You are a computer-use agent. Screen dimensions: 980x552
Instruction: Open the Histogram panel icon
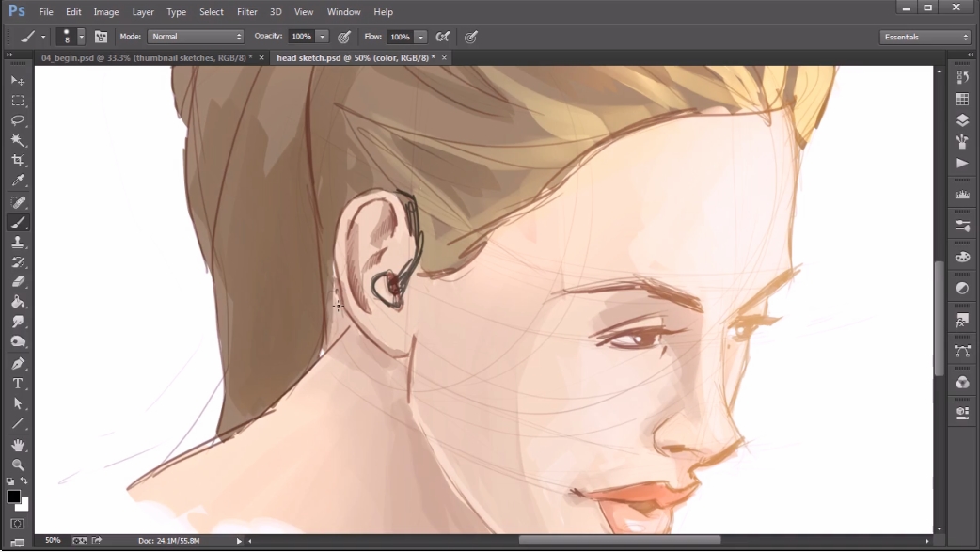[962, 195]
